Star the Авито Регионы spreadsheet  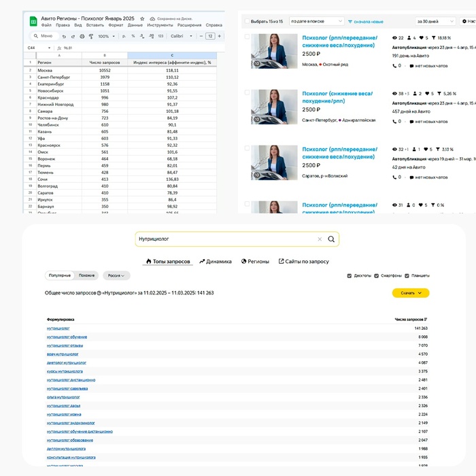click(142, 19)
